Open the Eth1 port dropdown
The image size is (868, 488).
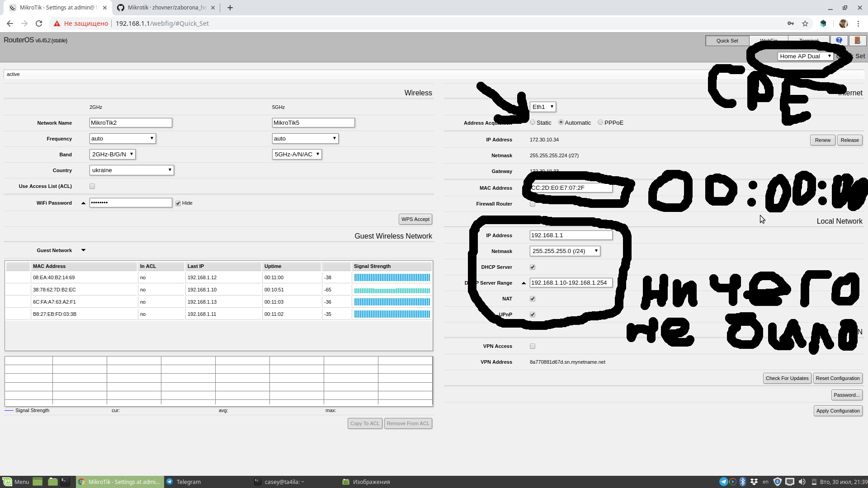[543, 107]
